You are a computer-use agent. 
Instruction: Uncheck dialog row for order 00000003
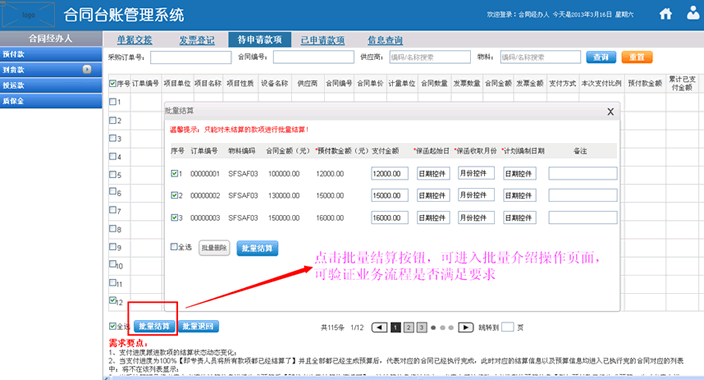pos(174,217)
